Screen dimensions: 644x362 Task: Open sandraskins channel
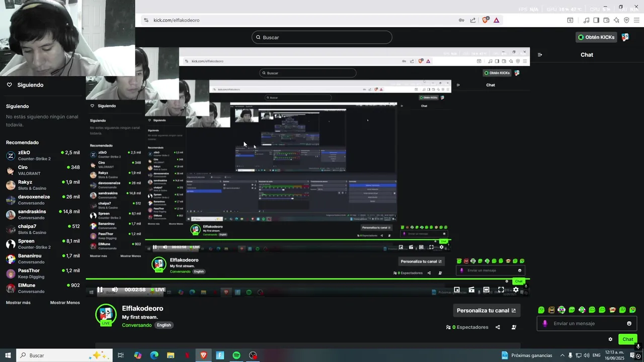pyautogui.click(x=43, y=214)
